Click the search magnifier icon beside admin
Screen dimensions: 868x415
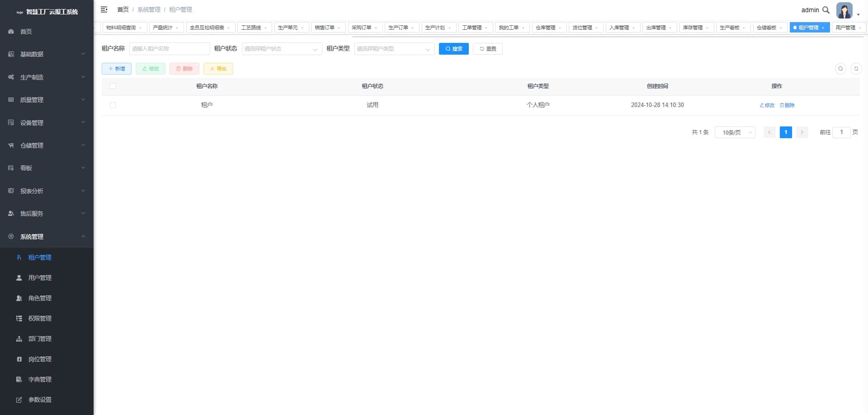826,10
